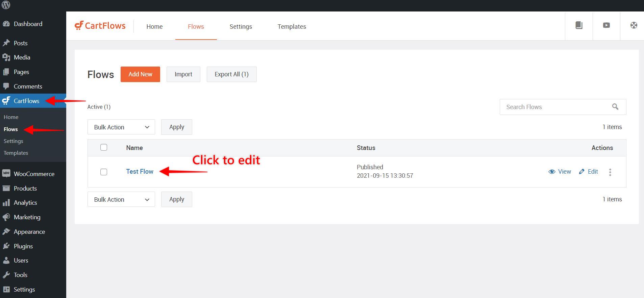644x298 pixels.
Task: Click the pencil Edit action for Test Flow
Action: [x=589, y=172]
